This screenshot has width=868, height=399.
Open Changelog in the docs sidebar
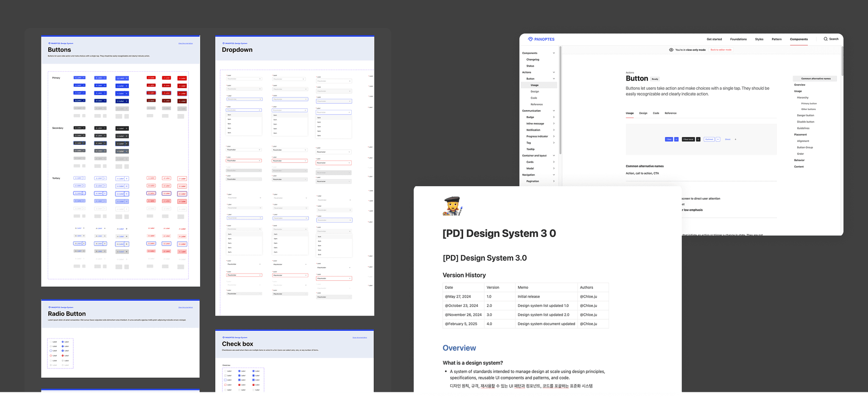click(x=533, y=60)
